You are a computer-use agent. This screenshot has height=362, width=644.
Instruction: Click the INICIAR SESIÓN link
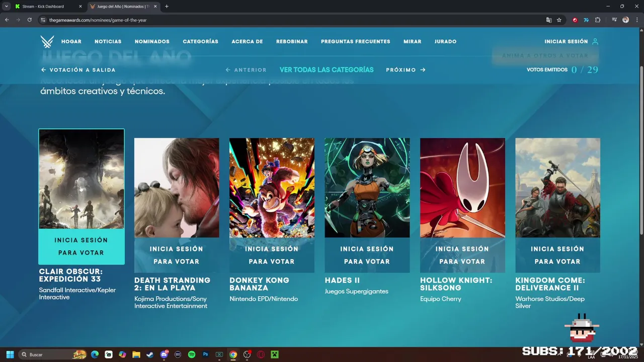pyautogui.click(x=566, y=42)
